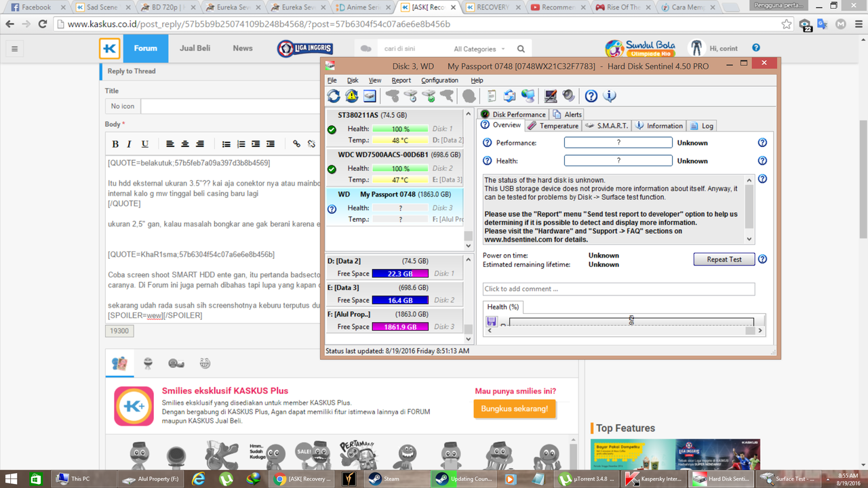Open Jual Beli section on Kaskus

point(195,49)
